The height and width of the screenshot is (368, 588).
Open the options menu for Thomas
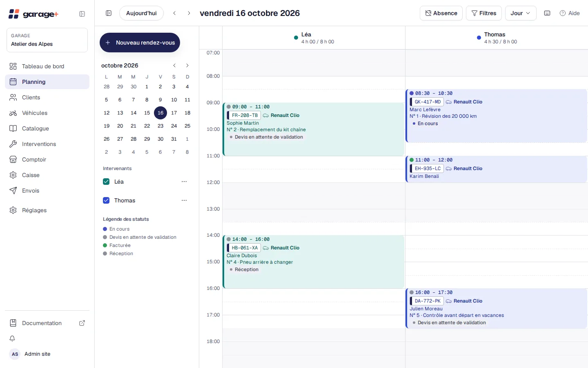click(x=184, y=200)
